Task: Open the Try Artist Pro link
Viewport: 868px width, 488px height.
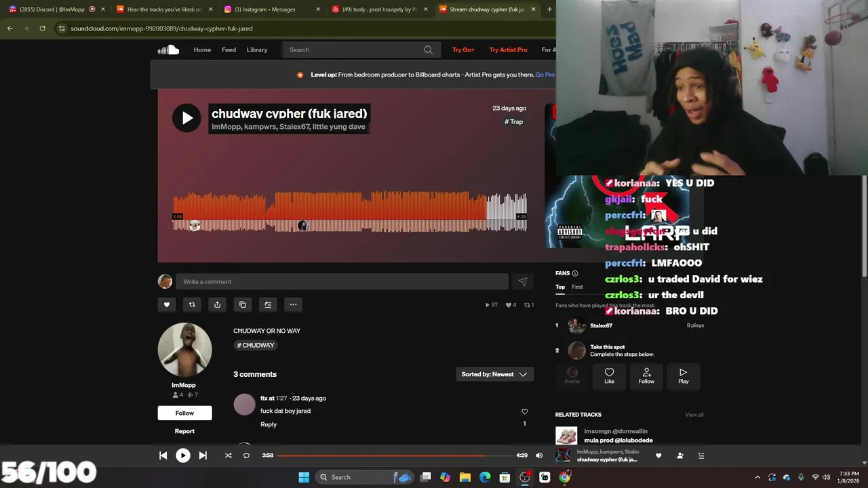Action: 508,49
